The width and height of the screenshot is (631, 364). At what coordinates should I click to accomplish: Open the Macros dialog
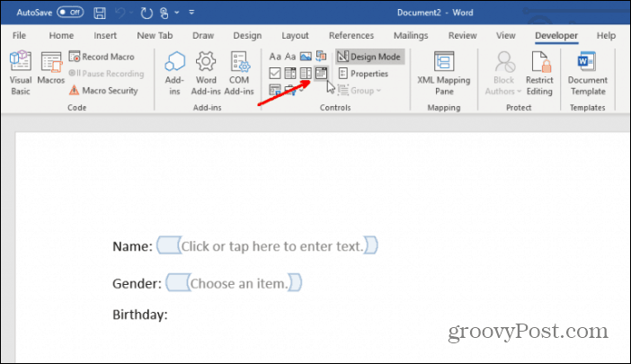[50, 68]
